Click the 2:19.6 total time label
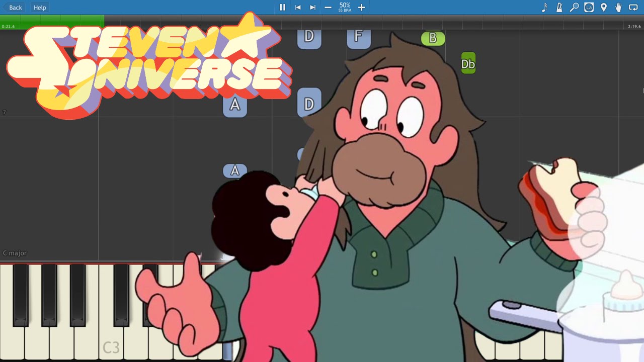 (x=634, y=26)
